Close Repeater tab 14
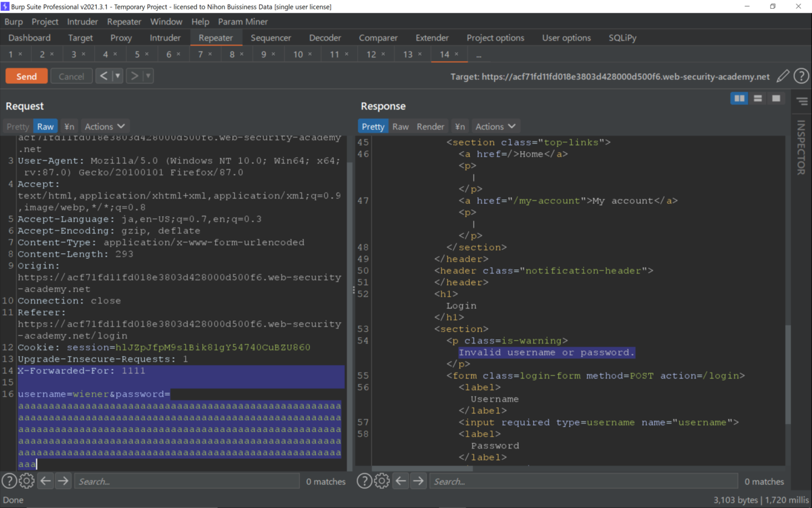Viewport: 812px width, 508px height. [x=457, y=54]
